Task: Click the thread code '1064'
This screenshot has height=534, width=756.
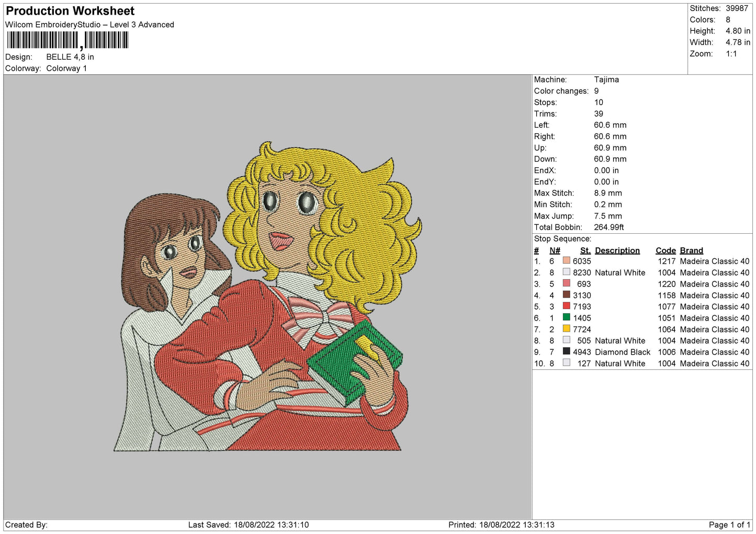Action: click(x=667, y=330)
